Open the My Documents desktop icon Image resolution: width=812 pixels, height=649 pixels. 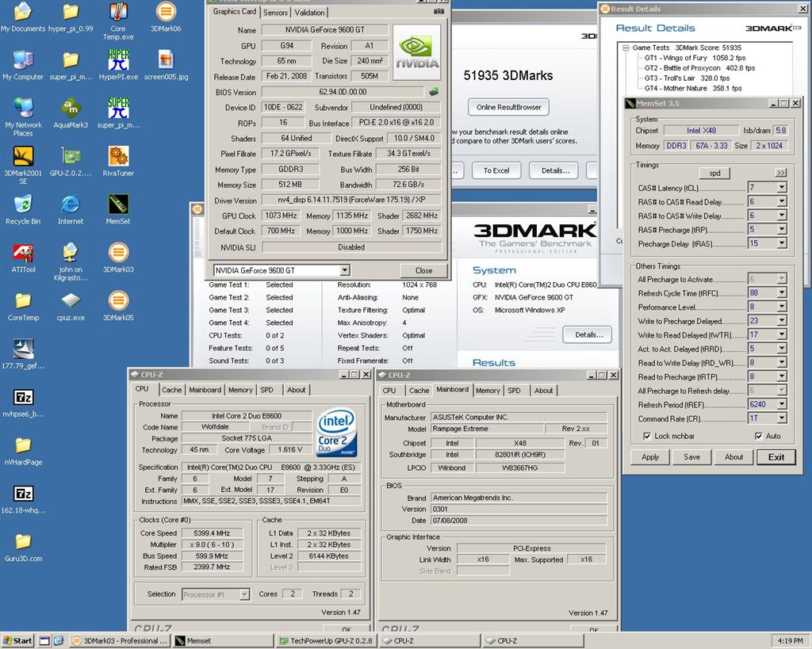[23, 17]
